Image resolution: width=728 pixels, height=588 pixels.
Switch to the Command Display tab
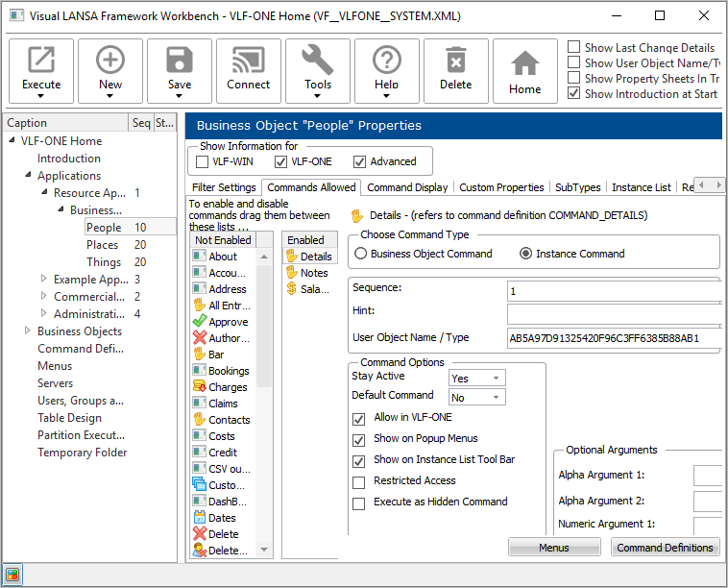[x=407, y=187]
